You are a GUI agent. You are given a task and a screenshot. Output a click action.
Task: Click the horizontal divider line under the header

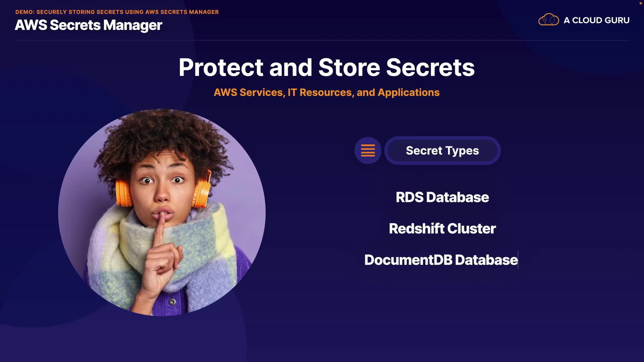(x=322, y=40)
